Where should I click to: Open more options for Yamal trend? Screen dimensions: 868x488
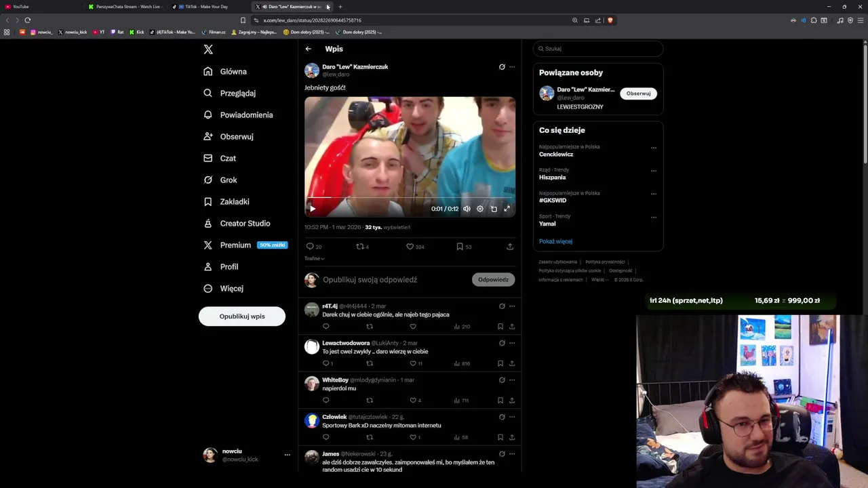654,217
